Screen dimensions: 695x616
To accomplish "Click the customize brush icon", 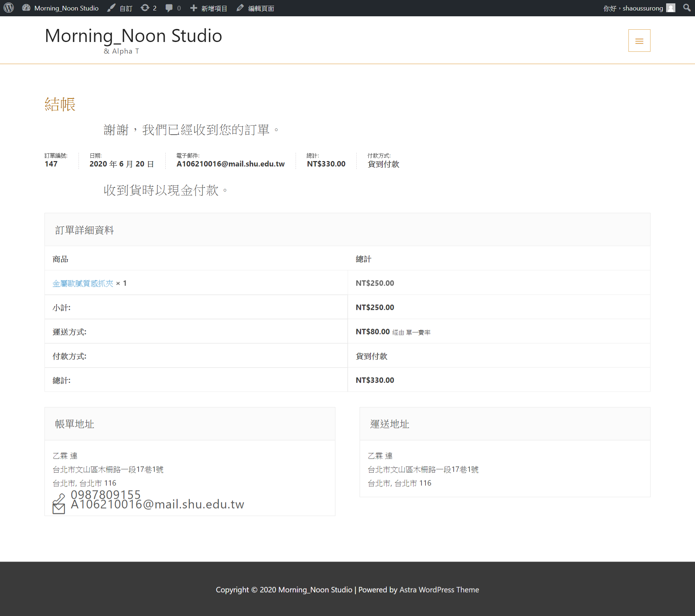I will 111,8.
